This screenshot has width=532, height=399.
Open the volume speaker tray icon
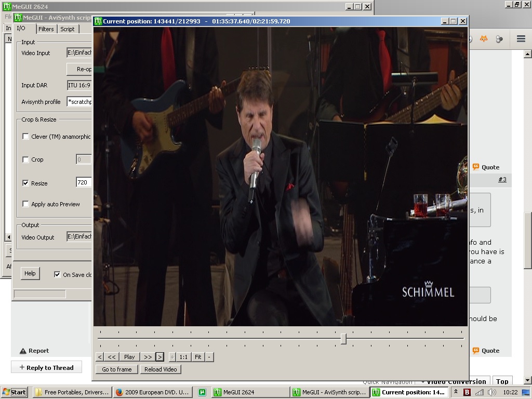(491, 392)
